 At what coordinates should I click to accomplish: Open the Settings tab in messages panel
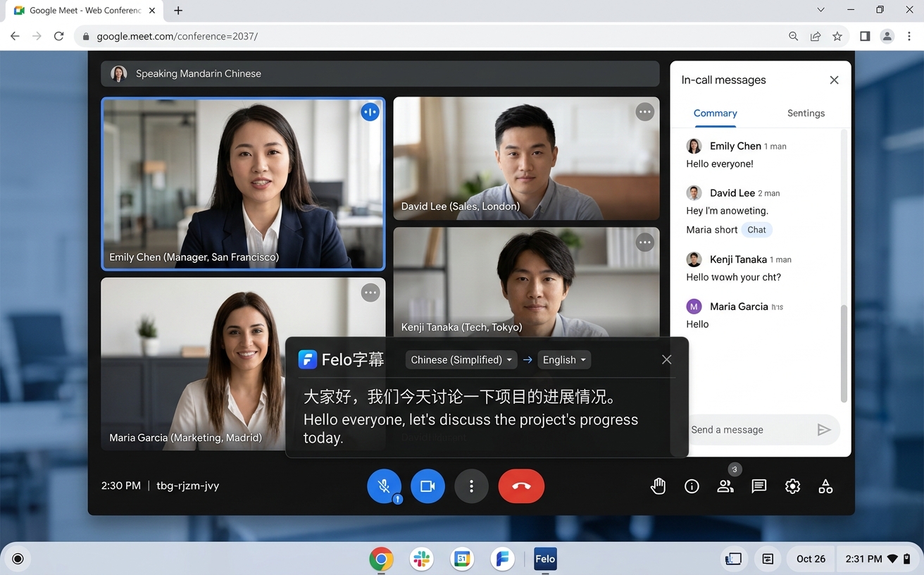tap(805, 113)
